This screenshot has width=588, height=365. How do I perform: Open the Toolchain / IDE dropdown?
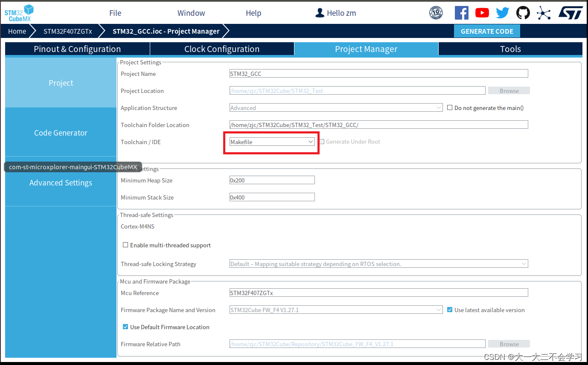(x=272, y=142)
